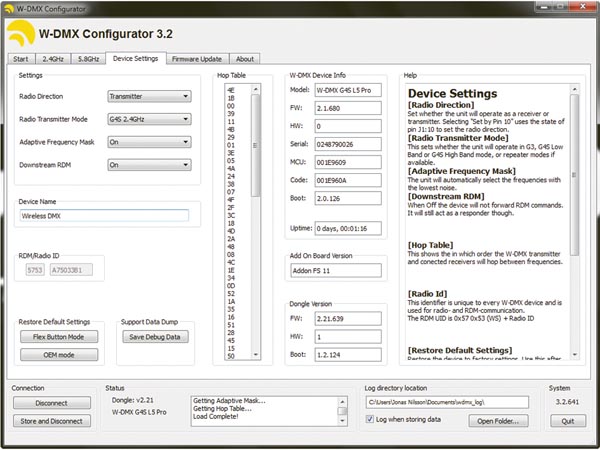Click Help panel scroll up arrow
Image resolution: width=600 pixels, height=450 pixels.
tap(574, 89)
